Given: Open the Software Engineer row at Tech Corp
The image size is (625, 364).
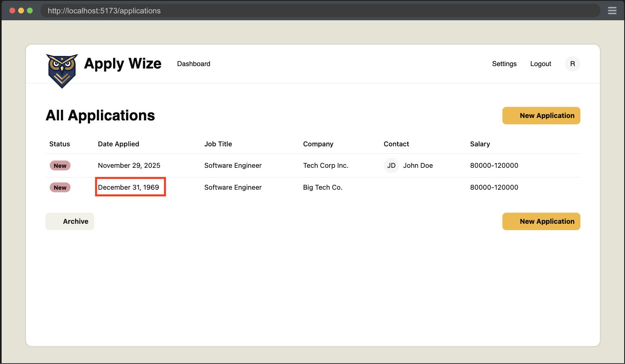Looking at the screenshot, I should (x=233, y=165).
